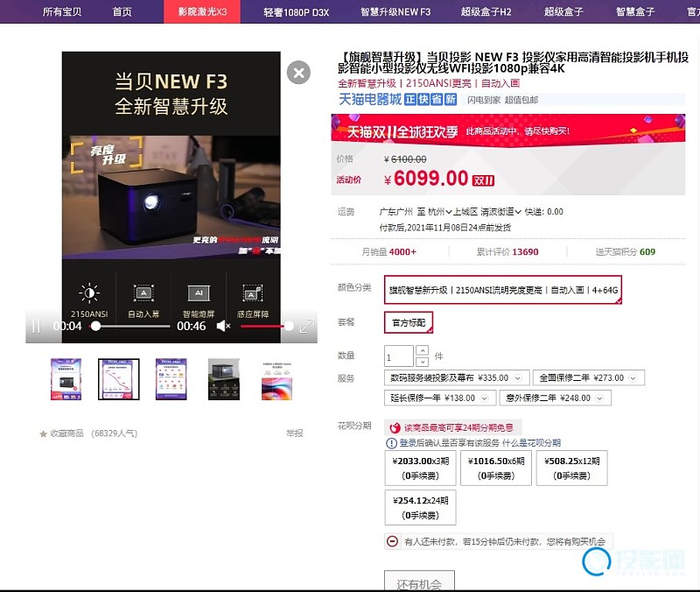Select fifth thumbnail with colorful swirl
The width and height of the screenshot is (700, 592).
(x=276, y=379)
